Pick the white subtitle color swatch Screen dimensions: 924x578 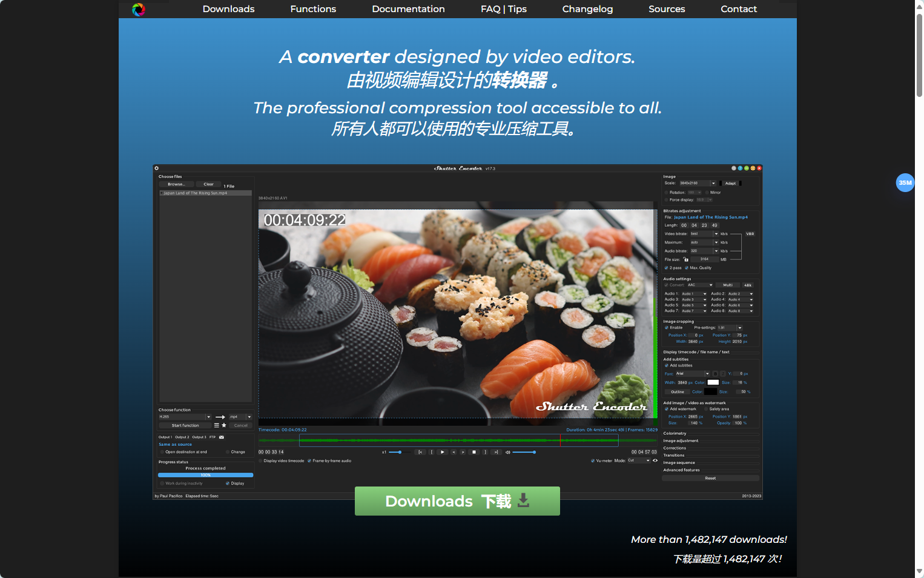click(713, 382)
